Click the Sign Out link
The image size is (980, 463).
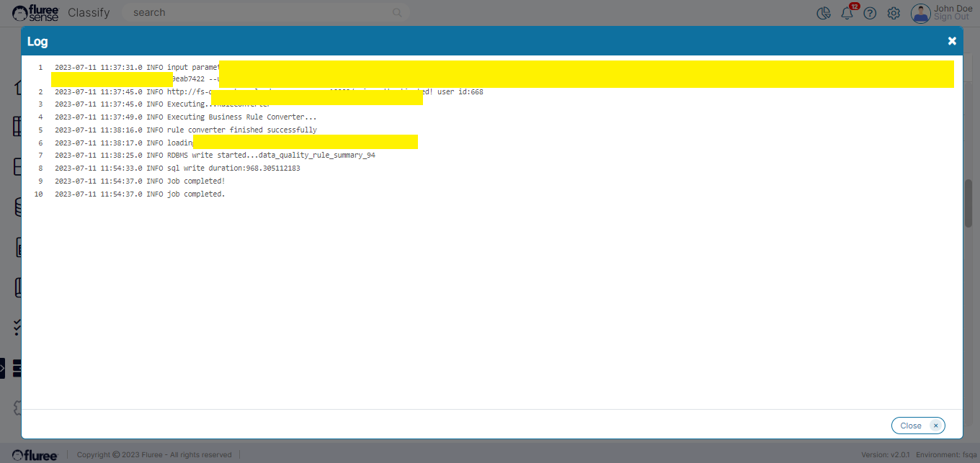coord(951,17)
